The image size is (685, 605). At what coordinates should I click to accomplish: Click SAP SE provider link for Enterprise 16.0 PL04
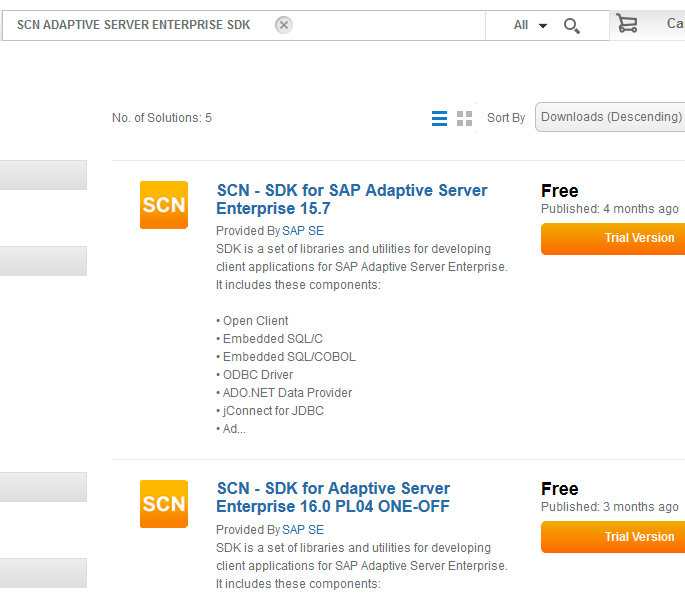[x=303, y=529]
